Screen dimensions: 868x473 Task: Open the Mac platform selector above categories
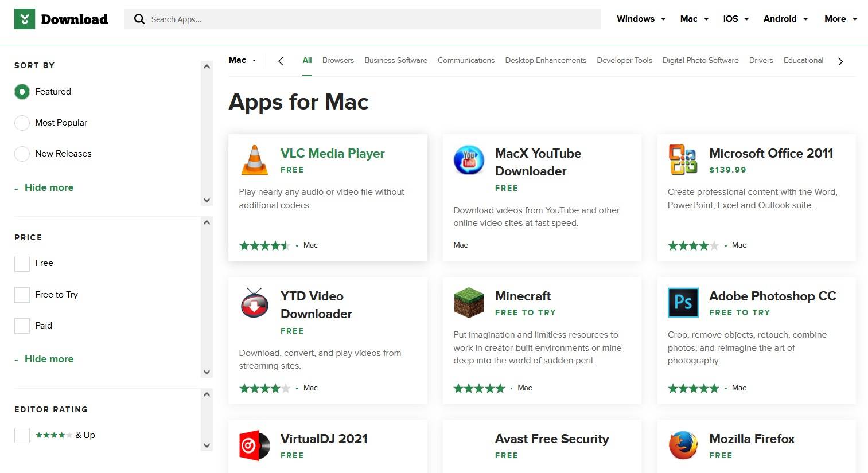242,60
